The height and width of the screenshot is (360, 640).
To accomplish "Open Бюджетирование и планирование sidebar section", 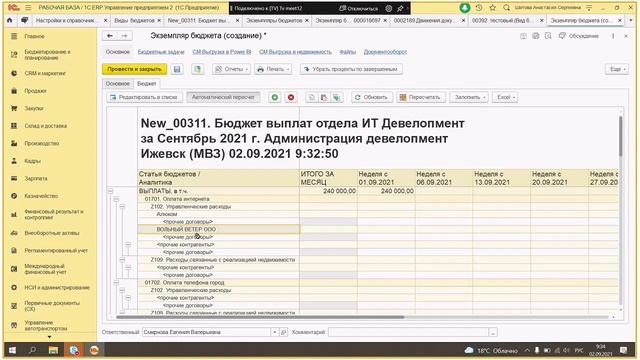I will tap(47, 55).
